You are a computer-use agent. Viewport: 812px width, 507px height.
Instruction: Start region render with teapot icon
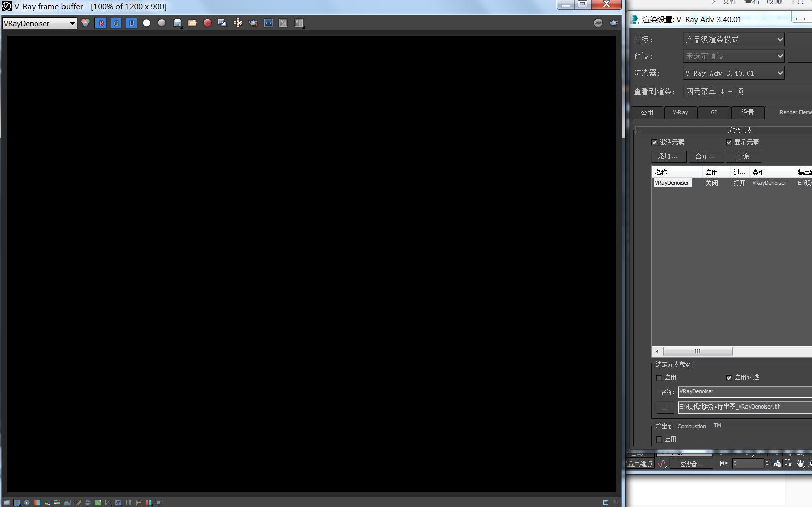[x=253, y=23]
